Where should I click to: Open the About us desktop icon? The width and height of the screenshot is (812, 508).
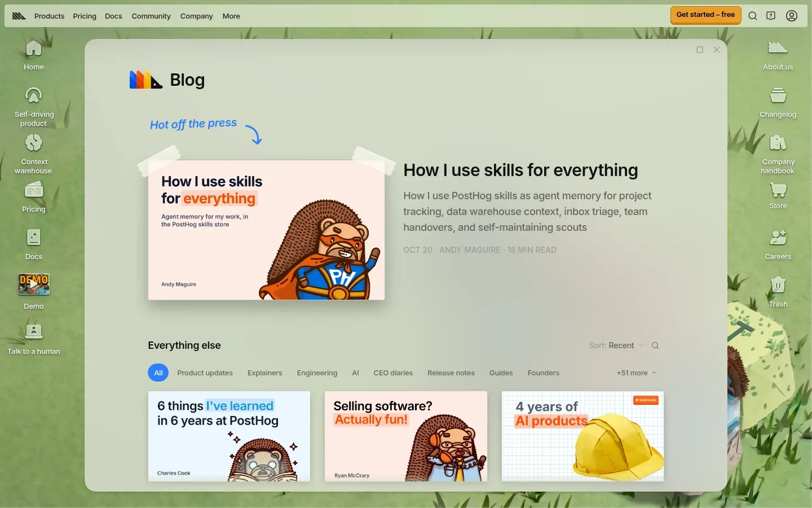click(x=778, y=55)
